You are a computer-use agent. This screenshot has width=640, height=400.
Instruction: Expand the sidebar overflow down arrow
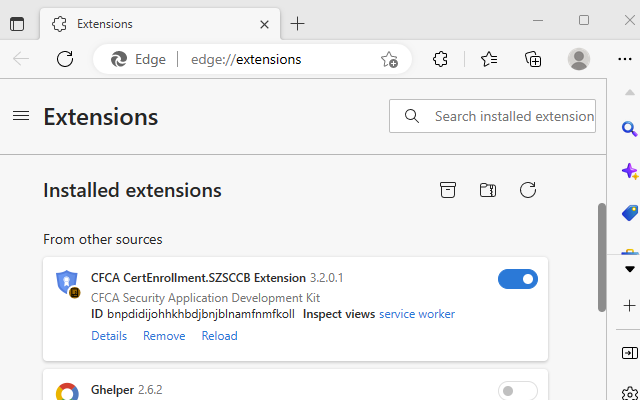click(629, 269)
